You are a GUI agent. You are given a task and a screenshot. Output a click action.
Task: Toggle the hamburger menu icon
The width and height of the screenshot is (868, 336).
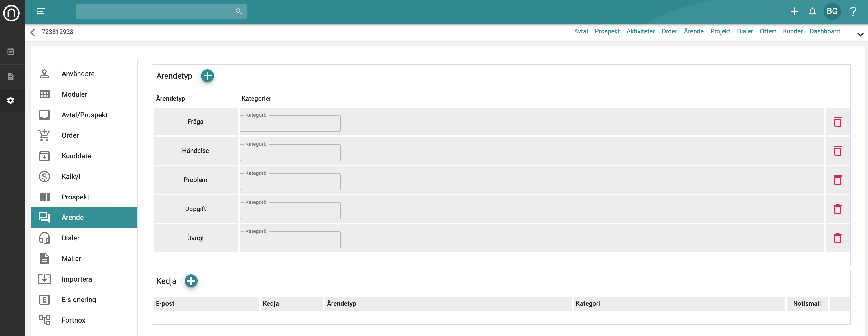point(41,11)
